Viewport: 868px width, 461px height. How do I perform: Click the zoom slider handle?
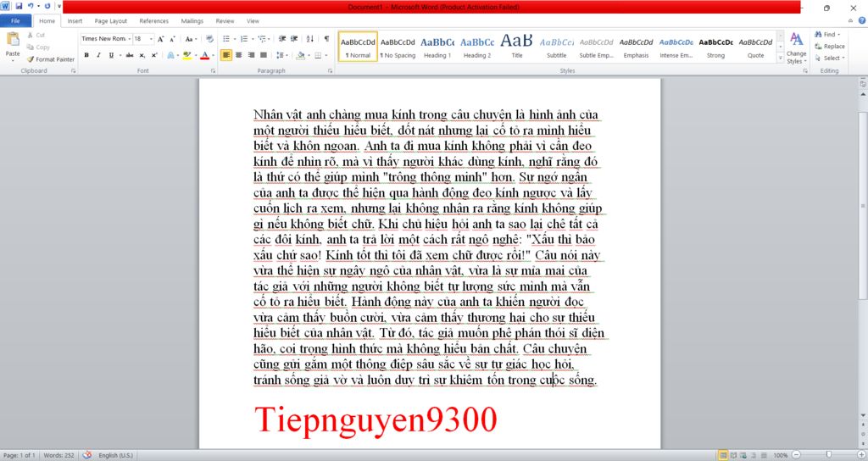[828, 455]
